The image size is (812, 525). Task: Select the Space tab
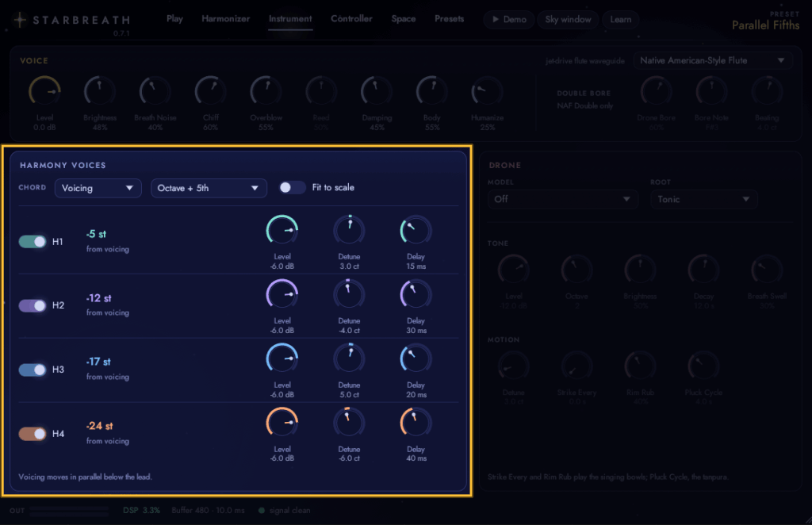(x=404, y=19)
